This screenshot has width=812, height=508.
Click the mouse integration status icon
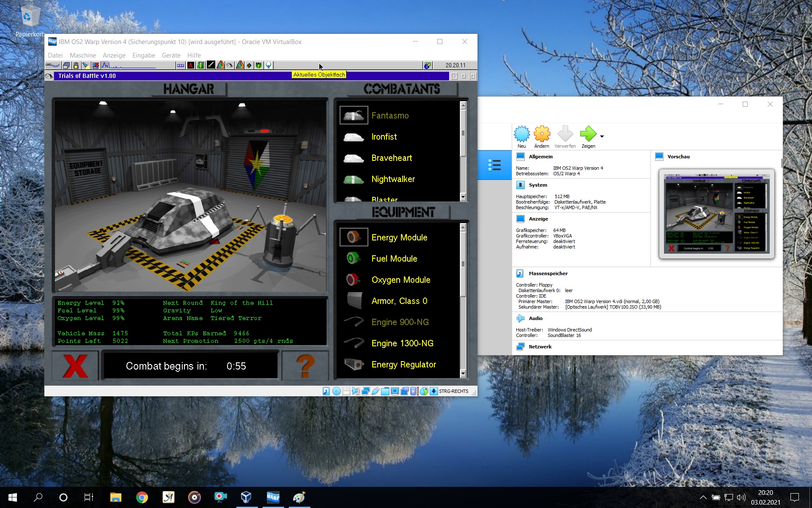pyautogui.click(x=424, y=391)
